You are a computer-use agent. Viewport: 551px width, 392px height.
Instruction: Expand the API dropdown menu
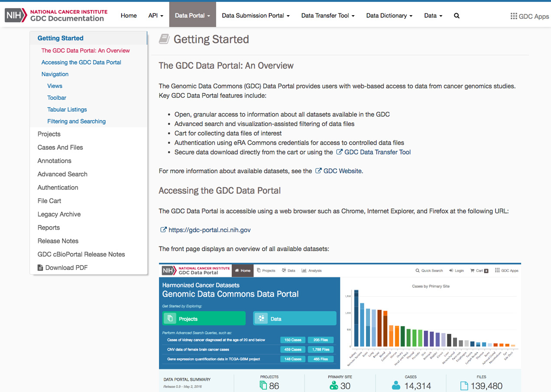point(156,16)
